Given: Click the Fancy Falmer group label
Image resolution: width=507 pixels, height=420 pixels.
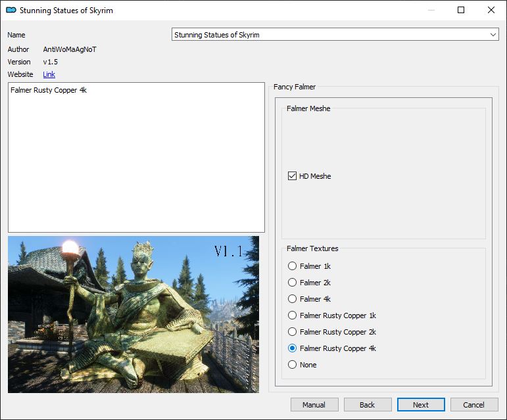Looking at the screenshot, I should point(295,87).
